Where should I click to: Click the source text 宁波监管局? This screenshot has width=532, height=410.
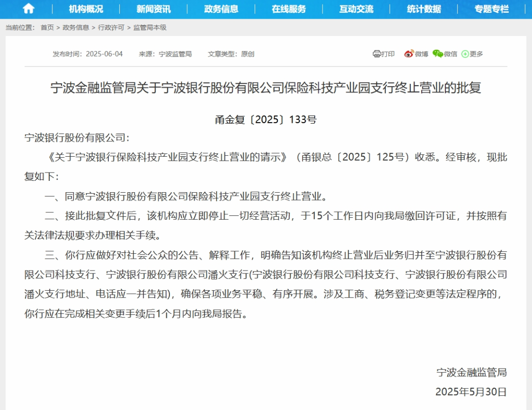point(175,54)
